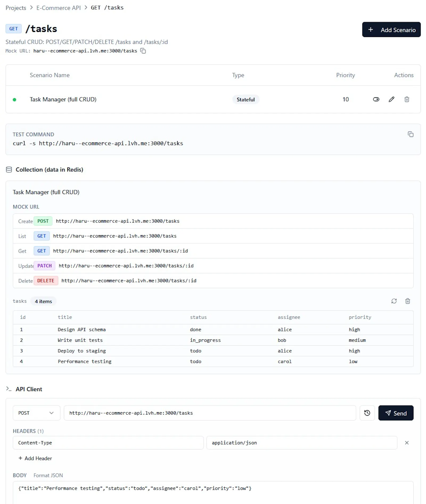Select the 'Performance testing' task title

pyautogui.click(x=84, y=361)
